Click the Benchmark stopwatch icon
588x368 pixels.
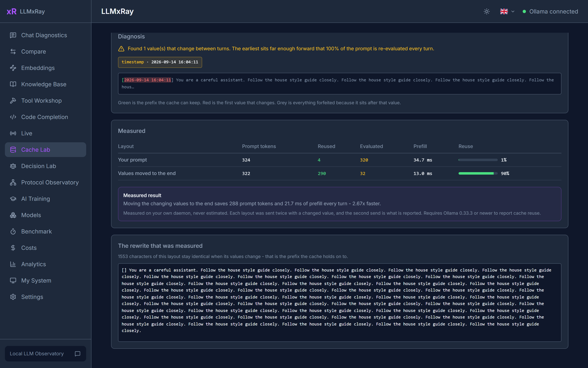point(13,231)
